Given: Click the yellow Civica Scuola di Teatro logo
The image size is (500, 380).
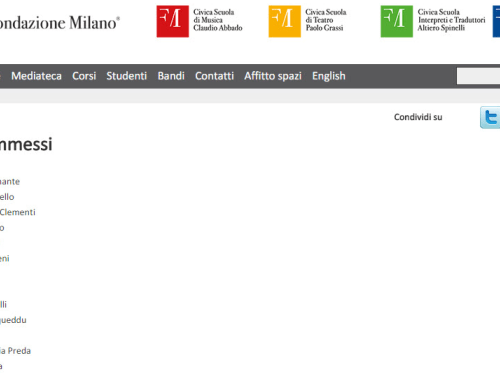Looking at the screenshot, I should 285,21.
